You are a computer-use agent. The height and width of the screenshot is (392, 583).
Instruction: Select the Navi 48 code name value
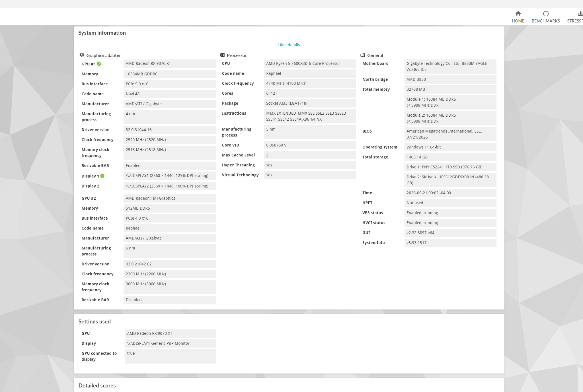click(x=170, y=94)
